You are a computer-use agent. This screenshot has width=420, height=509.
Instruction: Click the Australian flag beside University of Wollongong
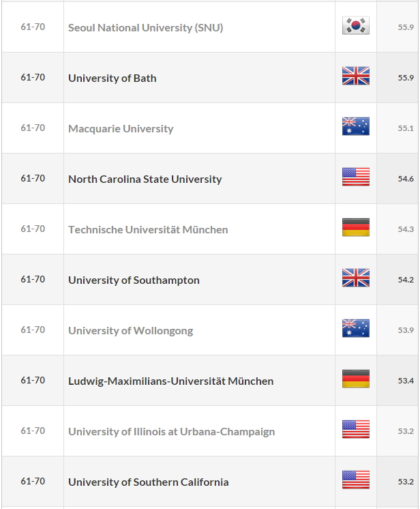click(356, 328)
